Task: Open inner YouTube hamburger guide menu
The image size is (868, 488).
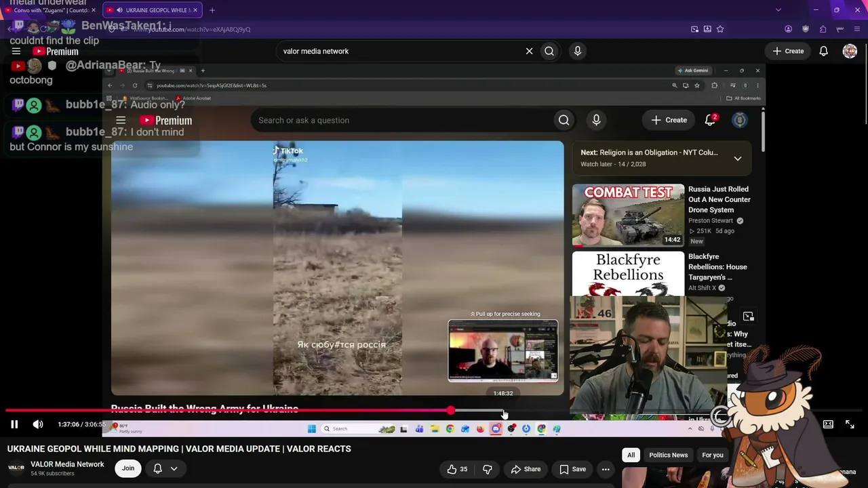Action: 121,121
